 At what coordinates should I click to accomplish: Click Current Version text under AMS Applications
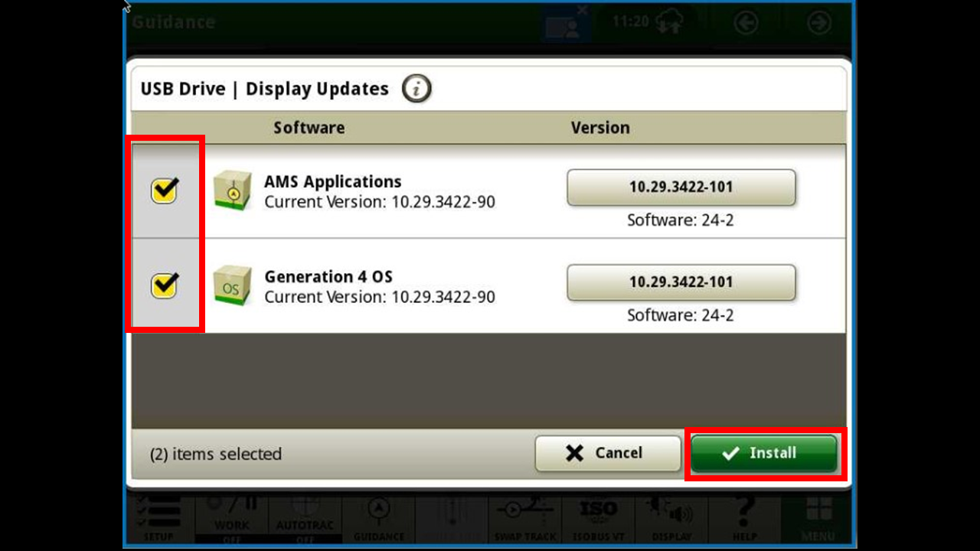(380, 202)
